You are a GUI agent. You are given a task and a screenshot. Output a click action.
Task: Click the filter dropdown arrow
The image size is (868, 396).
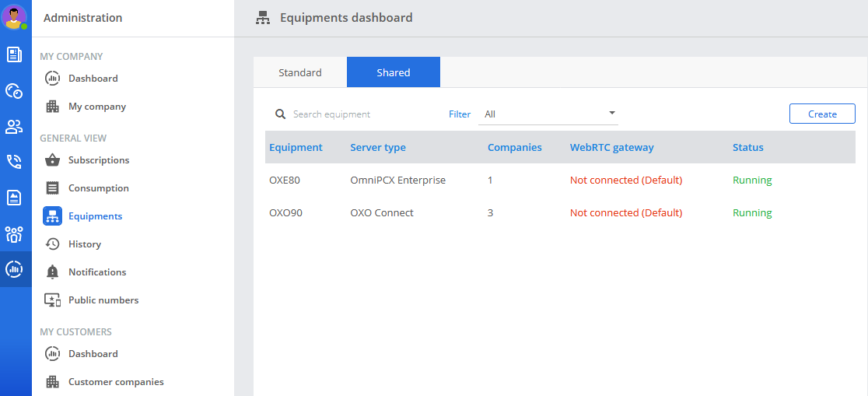coord(611,113)
